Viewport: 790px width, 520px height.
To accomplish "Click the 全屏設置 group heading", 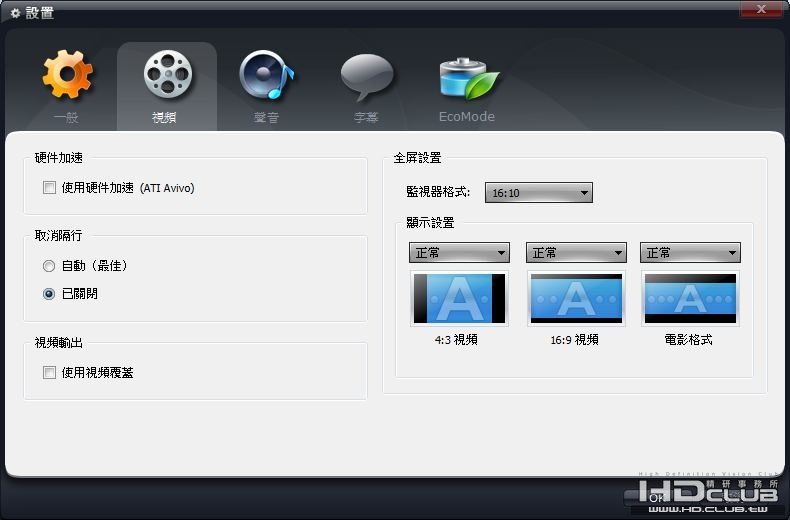I will click(x=417, y=158).
